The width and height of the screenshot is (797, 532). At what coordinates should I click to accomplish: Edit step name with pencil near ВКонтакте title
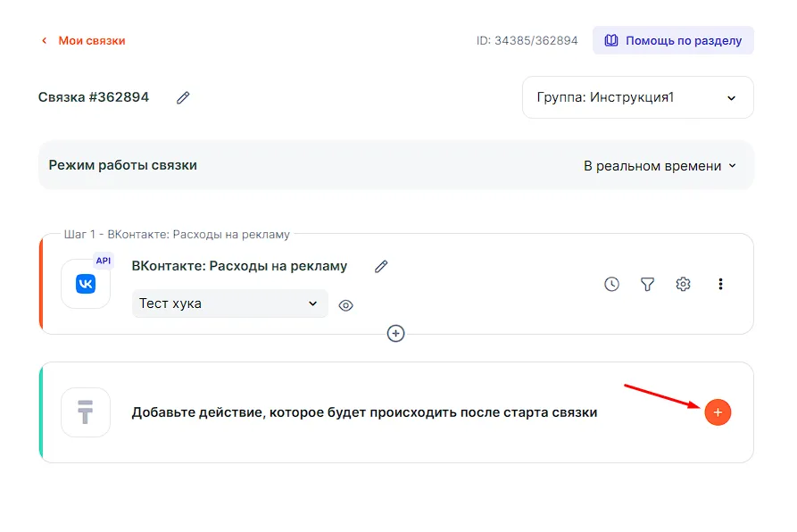pos(381,266)
